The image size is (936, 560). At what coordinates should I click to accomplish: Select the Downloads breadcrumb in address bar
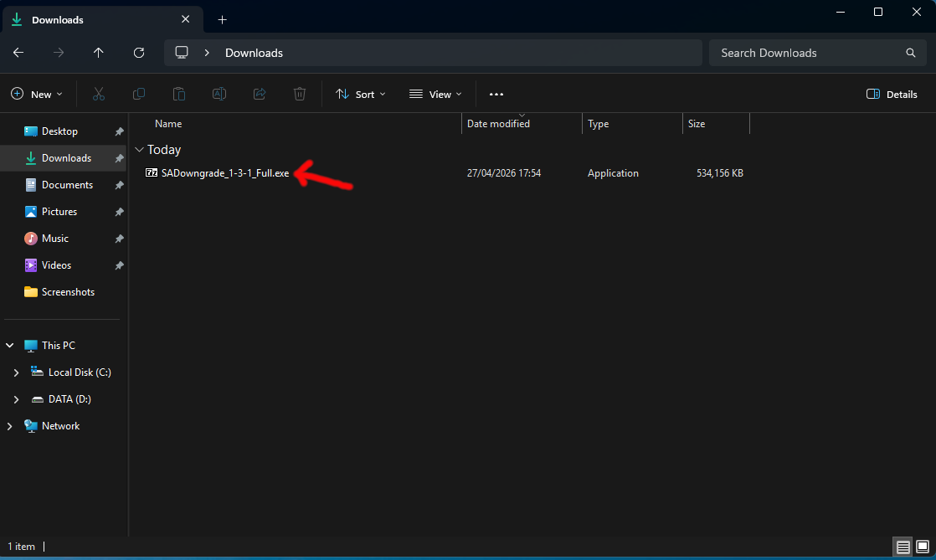pos(254,53)
